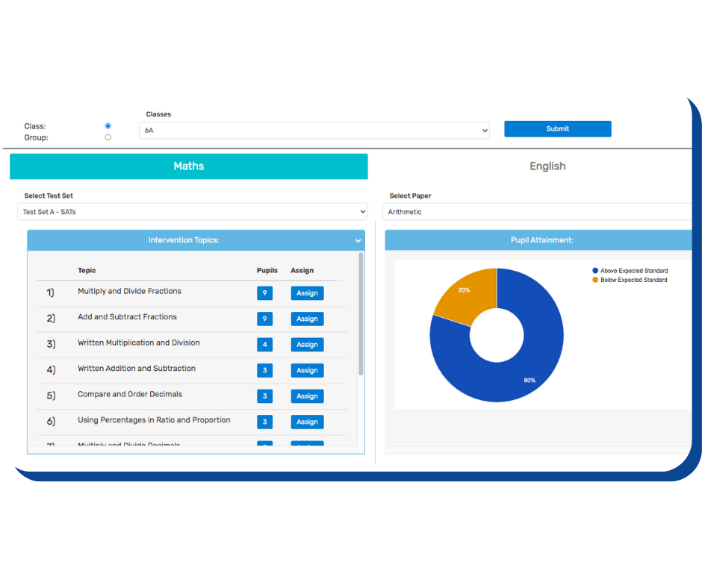The height and width of the screenshot is (588, 702).
Task: Open the Select Paper dropdown
Action: point(538,212)
